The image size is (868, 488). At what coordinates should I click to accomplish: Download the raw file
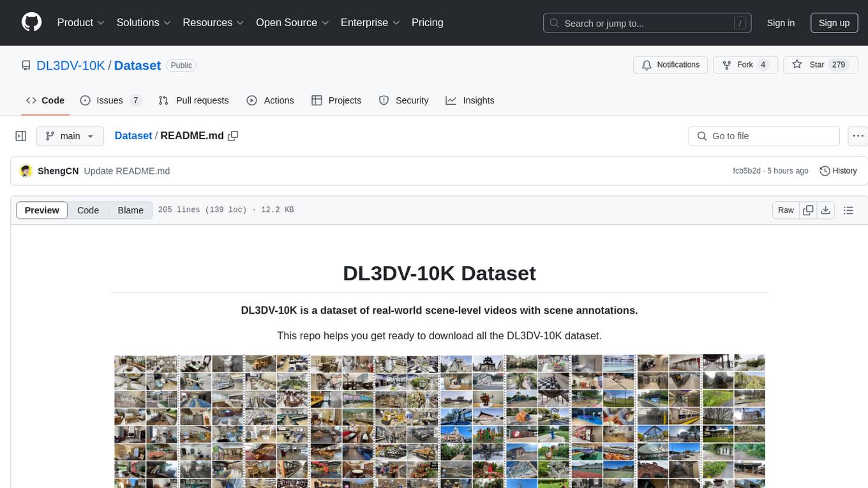pyautogui.click(x=826, y=210)
